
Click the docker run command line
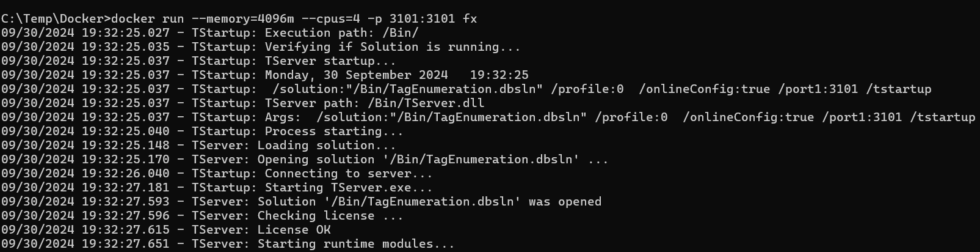pyautogui.click(x=239, y=19)
